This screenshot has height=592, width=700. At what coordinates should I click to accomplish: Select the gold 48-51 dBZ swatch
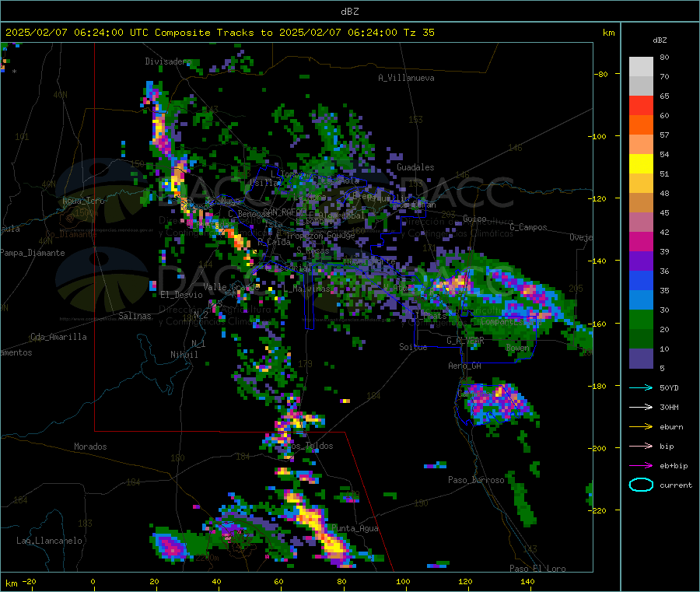641,184
